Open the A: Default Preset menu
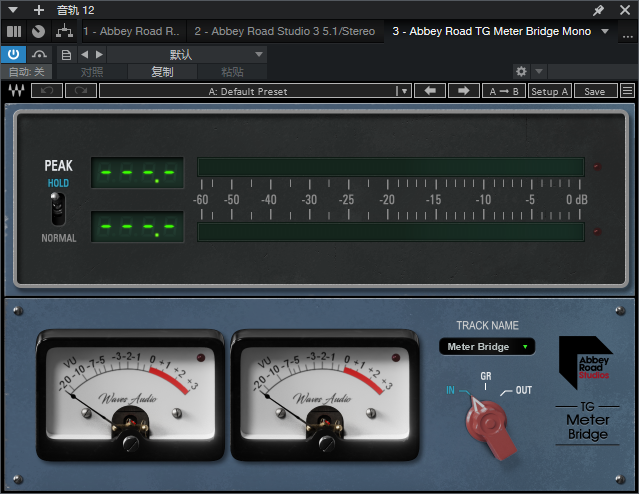Viewport: 639px width, 494px height. (256, 91)
